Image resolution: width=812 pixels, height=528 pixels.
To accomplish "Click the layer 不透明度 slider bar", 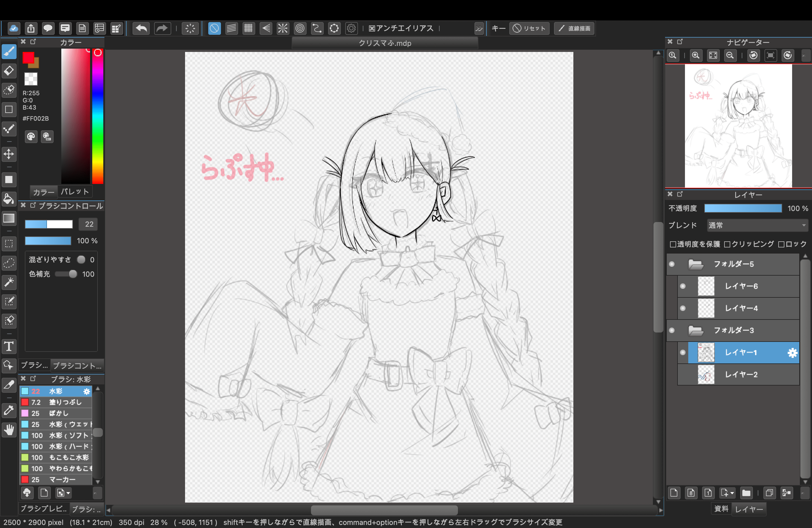I will click(x=743, y=208).
